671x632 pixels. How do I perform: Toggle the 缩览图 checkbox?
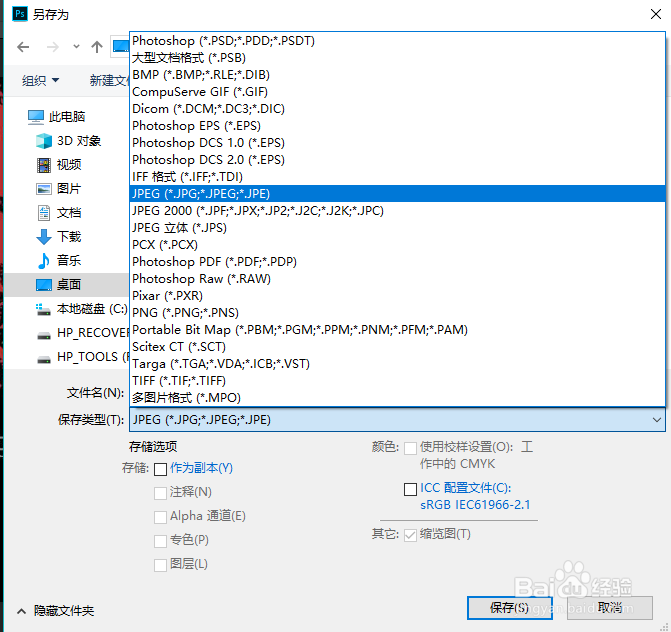[410, 535]
